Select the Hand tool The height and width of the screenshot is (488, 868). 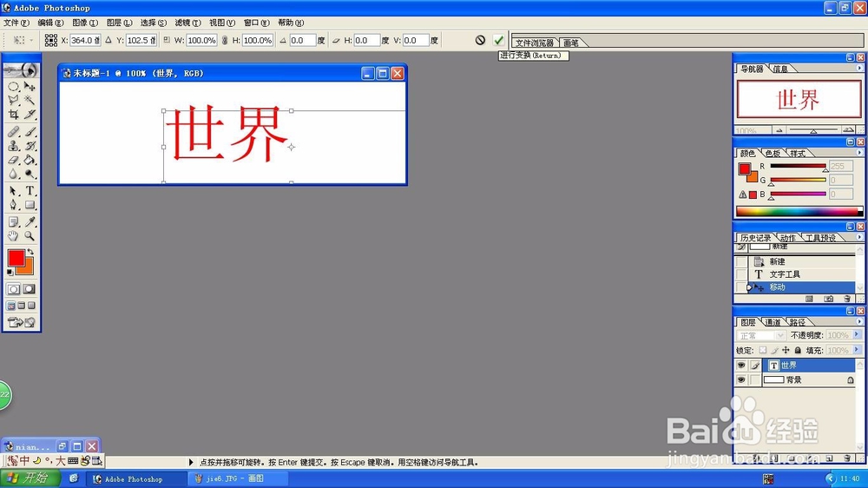(x=13, y=236)
